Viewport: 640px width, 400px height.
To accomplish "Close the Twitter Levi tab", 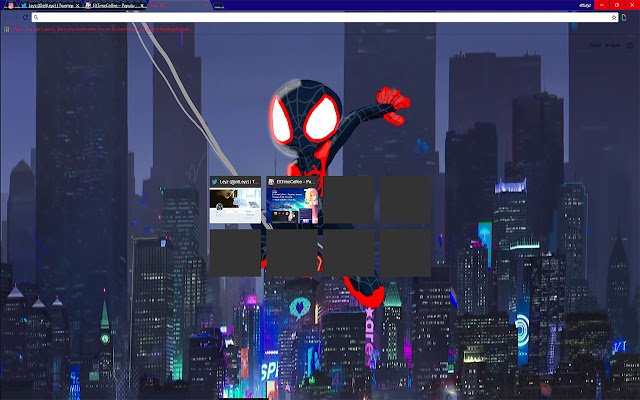I will click(77, 6).
